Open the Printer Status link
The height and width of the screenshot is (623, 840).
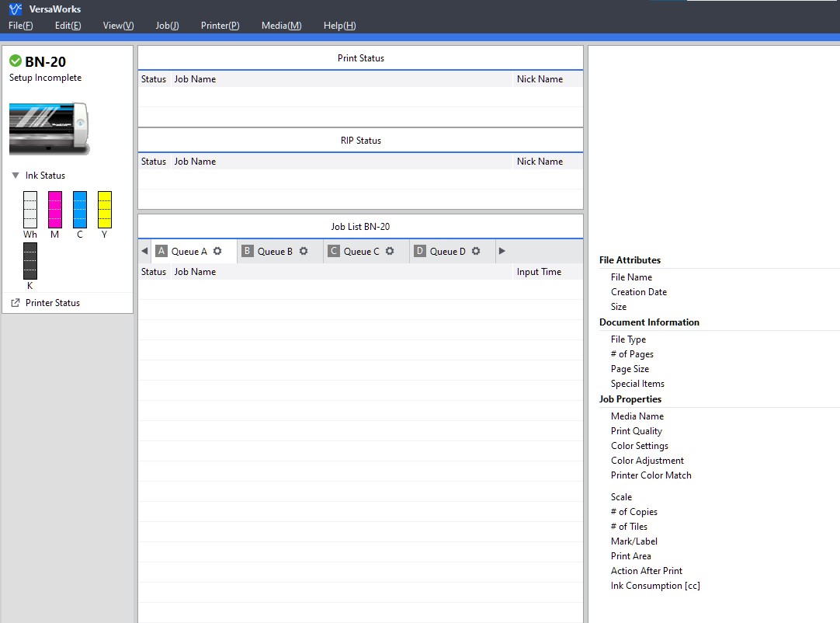click(53, 303)
